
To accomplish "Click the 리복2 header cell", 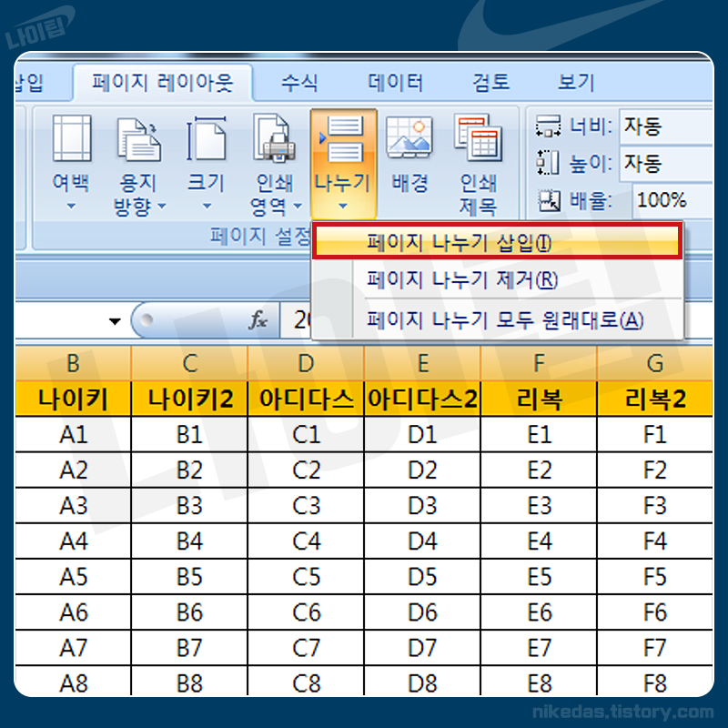I will click(655, 399).
